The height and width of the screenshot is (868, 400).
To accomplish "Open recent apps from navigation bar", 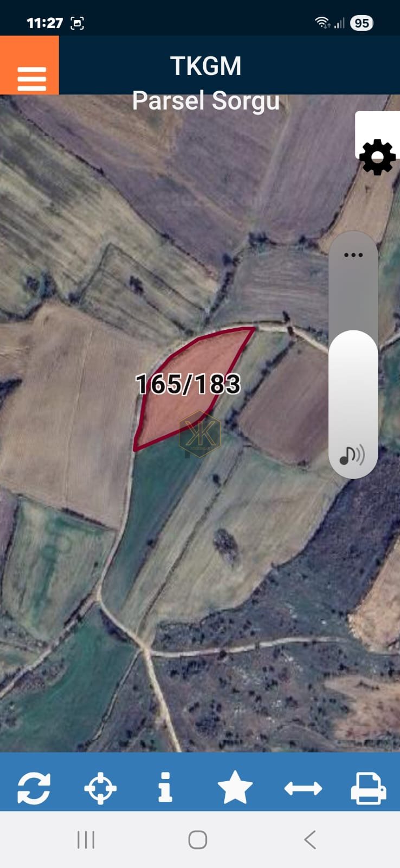I will 86,840.
